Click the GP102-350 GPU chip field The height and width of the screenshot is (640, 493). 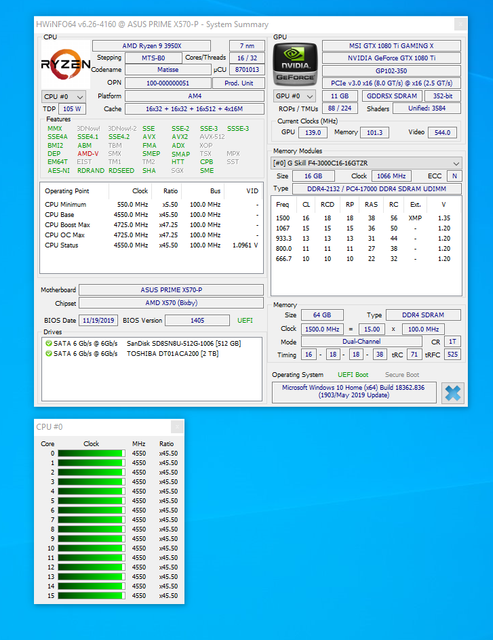tap(391, 71)
